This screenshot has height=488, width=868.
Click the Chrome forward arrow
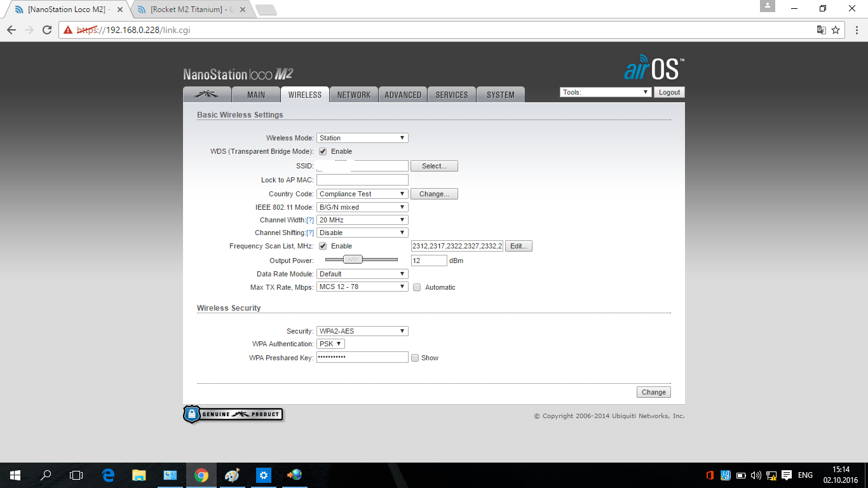click(29, 30)
